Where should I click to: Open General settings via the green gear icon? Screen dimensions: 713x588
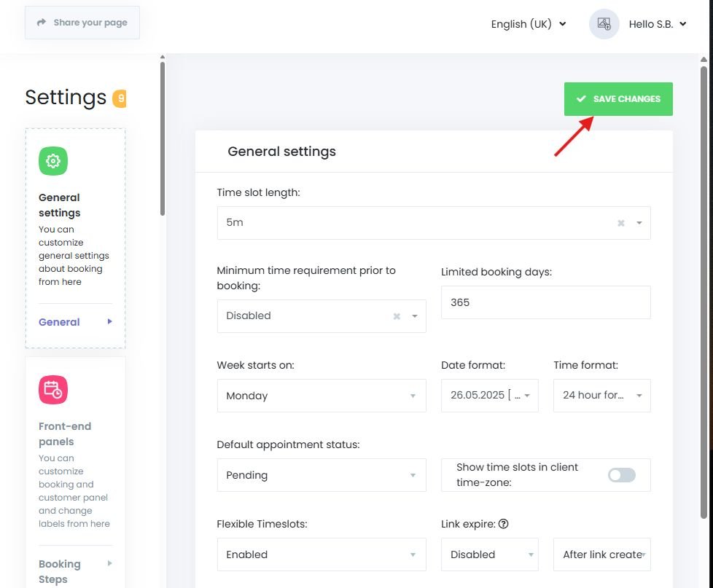click(x=52, y=160)
